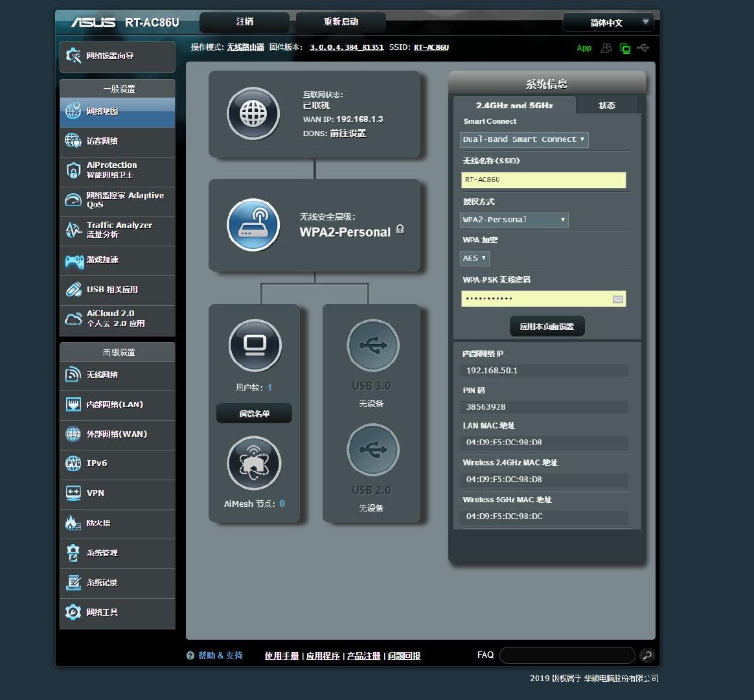
Task: Open WAN settings globe icon
Action: coord(73,434)
